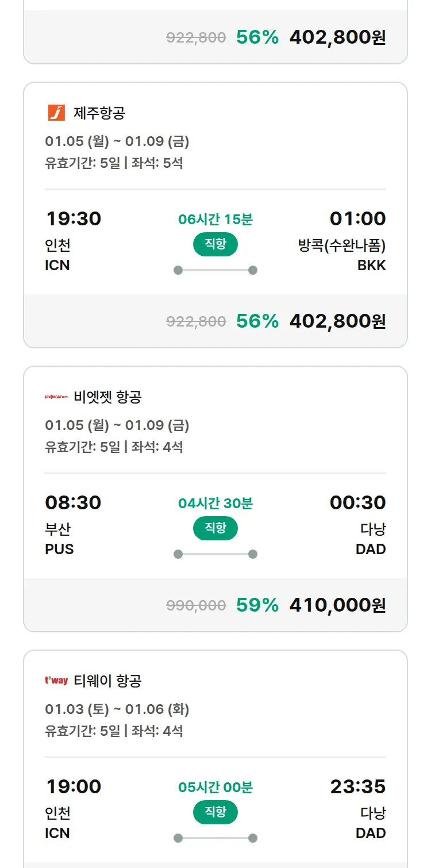431x868 pixels.
Task: Click the 410,000원 price on the Vietjet flight
Action: click(x=337, y=605)
